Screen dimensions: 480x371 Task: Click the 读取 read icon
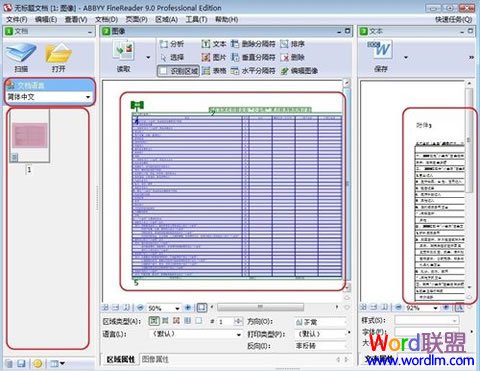[x=124, y=56]
